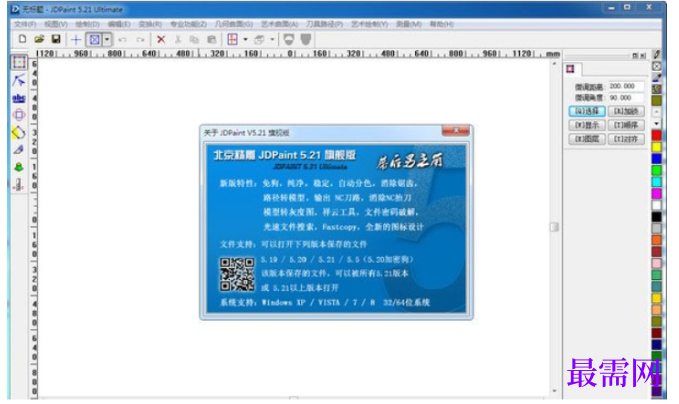The image size is (679, 404).
Task: Click the second solid shield render icon
Action: (x=306, y=40)
